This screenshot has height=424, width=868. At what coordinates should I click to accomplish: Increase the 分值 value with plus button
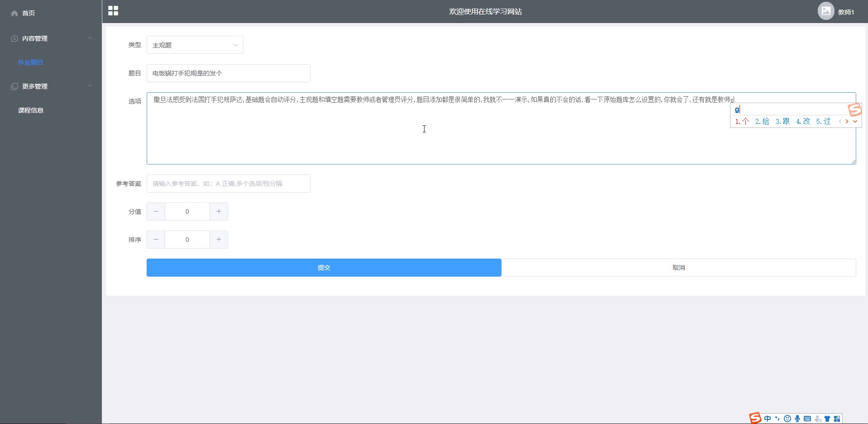click(x=219, y=212)
